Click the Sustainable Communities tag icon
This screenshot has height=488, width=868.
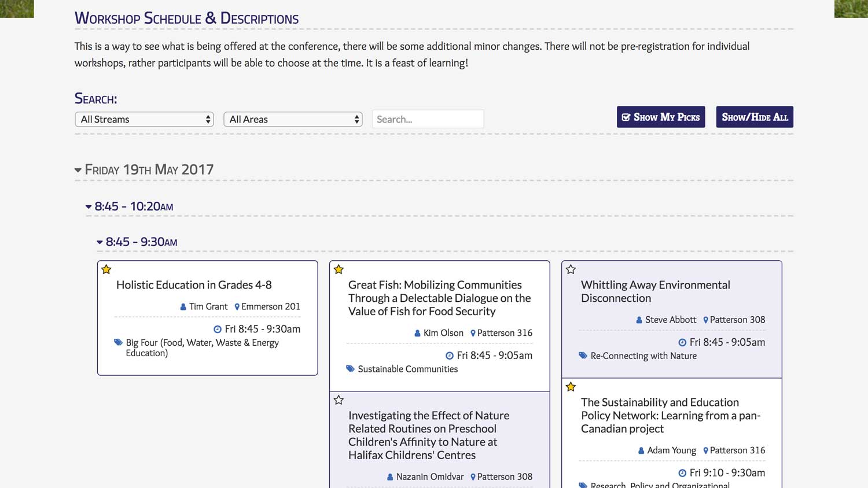(350, 369)
